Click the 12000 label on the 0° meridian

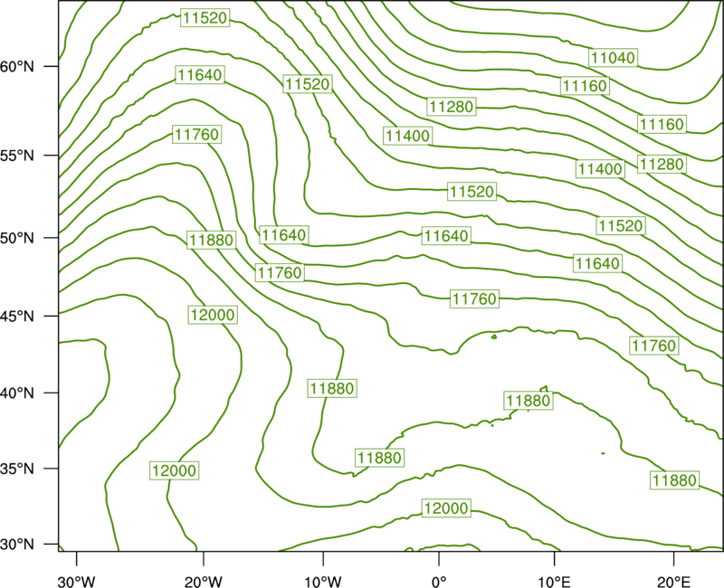pos(446,508)
